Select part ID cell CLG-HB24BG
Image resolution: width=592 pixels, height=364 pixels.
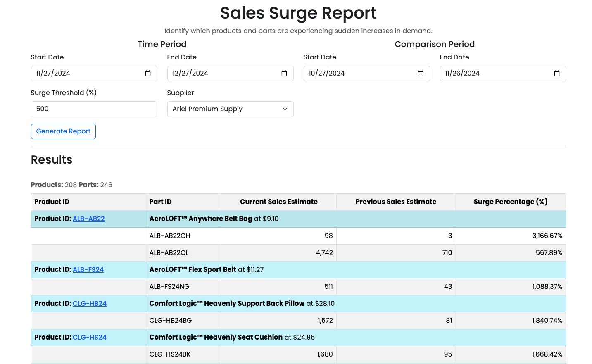pos(183,321)
